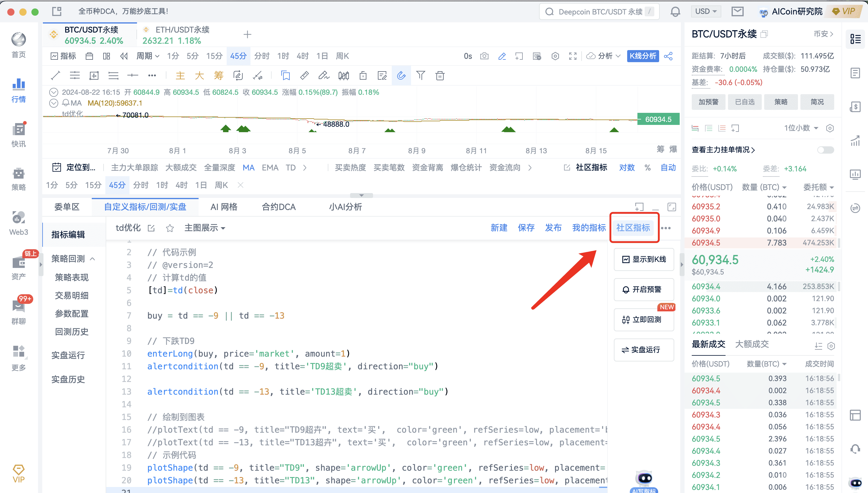This screenshot has width=868, height=493.
Task: Toggle 自动 auto scale
Action: click(x=668, y=167)
